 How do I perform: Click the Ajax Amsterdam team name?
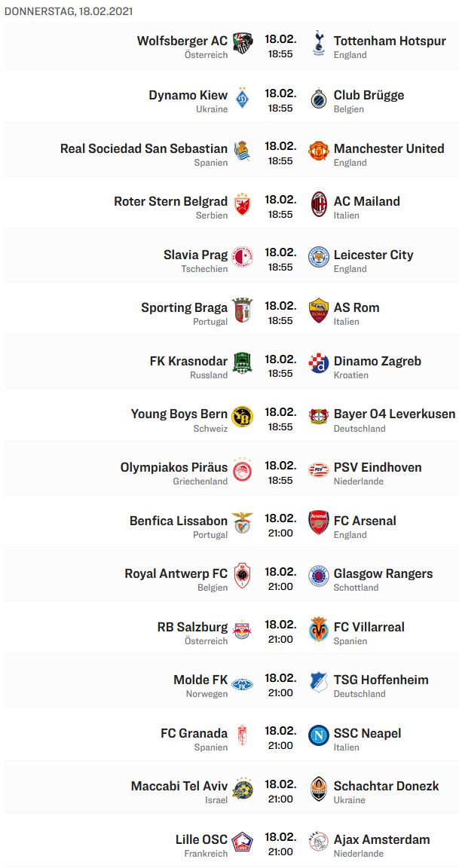click(381, 839)
